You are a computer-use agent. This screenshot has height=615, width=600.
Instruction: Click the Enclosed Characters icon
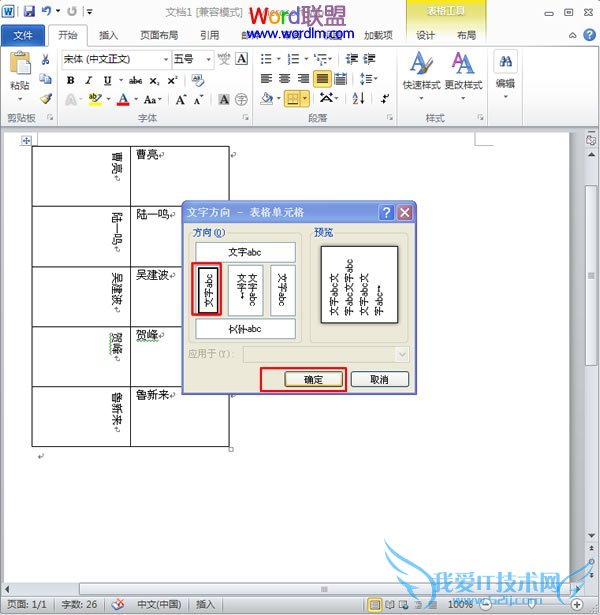[x=241, y=99]
